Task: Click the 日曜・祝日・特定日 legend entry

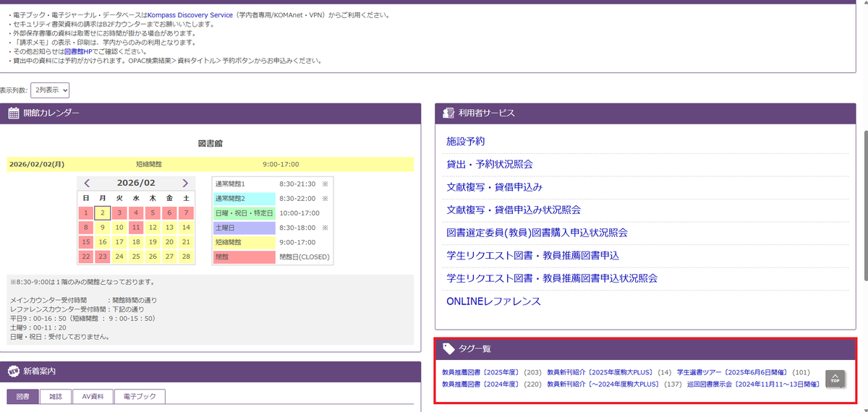Action: pos(244,213)
